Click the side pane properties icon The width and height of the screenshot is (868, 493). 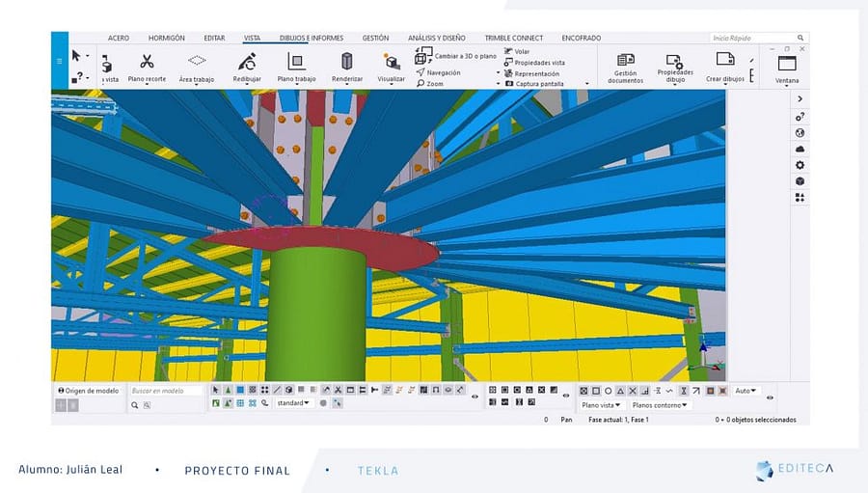pyautogui.click(x=800, y=117)
